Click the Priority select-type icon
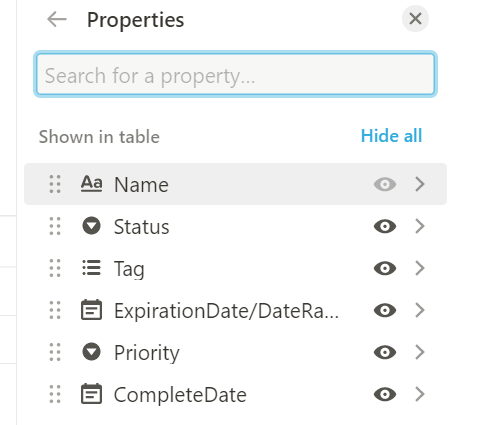Viewport: 487px width, 425px height. tap(91, 352)
